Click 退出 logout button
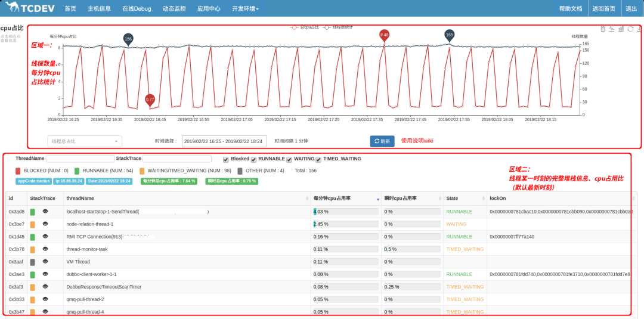This screenshot has width=644, height=319. 631,8
